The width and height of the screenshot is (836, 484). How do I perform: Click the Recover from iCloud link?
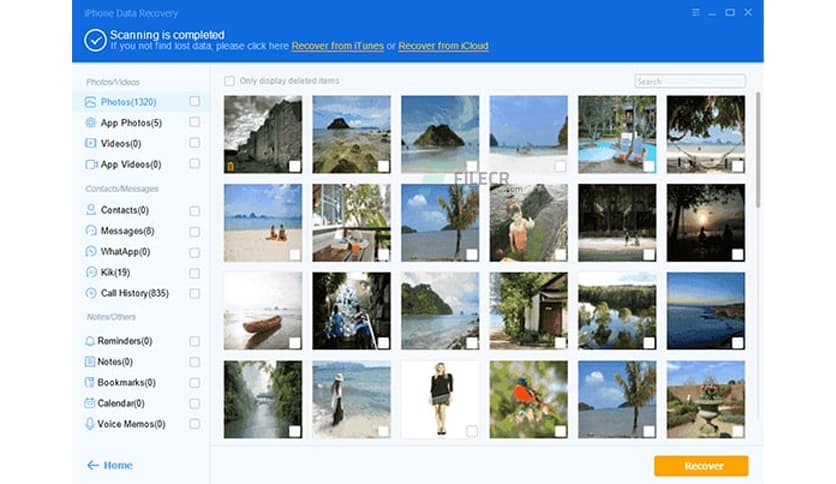[443, 46]
